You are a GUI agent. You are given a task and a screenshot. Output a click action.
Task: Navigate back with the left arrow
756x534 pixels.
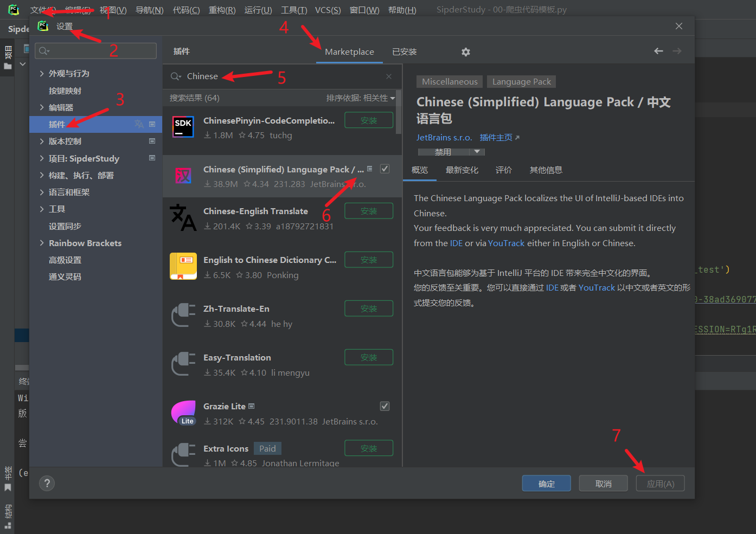pos(658,51)
